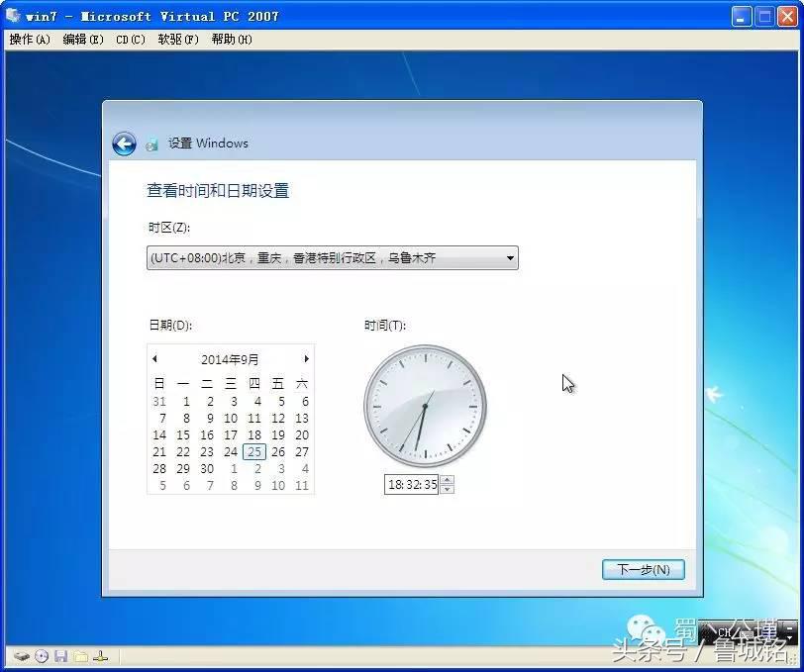804x672 pixels.
Task: Increase the time using the up stepper
Action: pyautogui.click(x=448, y=480)
